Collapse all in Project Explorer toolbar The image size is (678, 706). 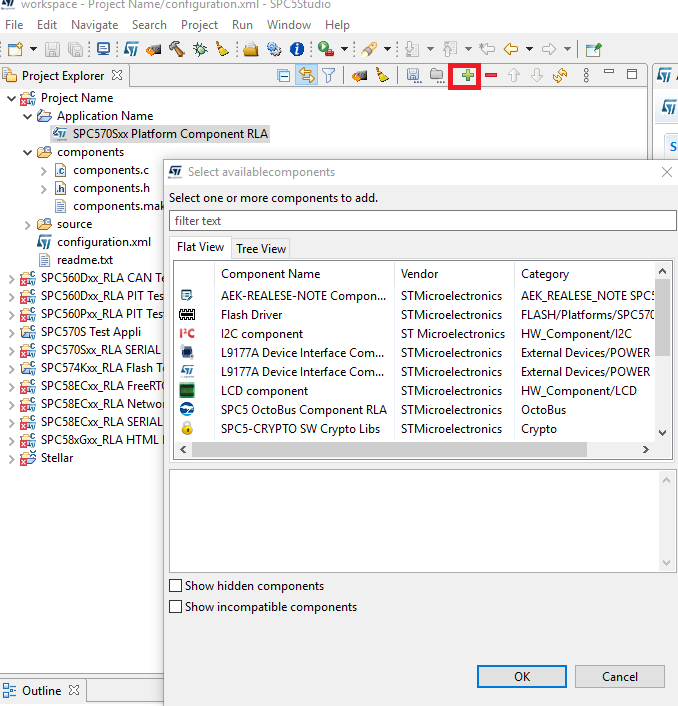[284, 76]
